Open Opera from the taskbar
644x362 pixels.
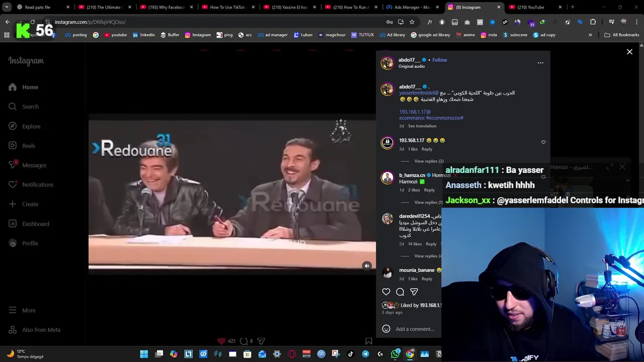coord(292,354)
